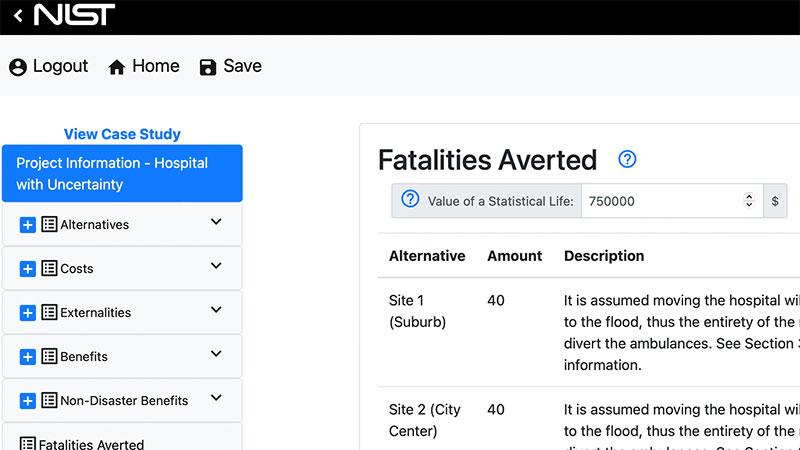Expand the Externalities section chevron
The image size is (800, 450).
pos(216,311)
